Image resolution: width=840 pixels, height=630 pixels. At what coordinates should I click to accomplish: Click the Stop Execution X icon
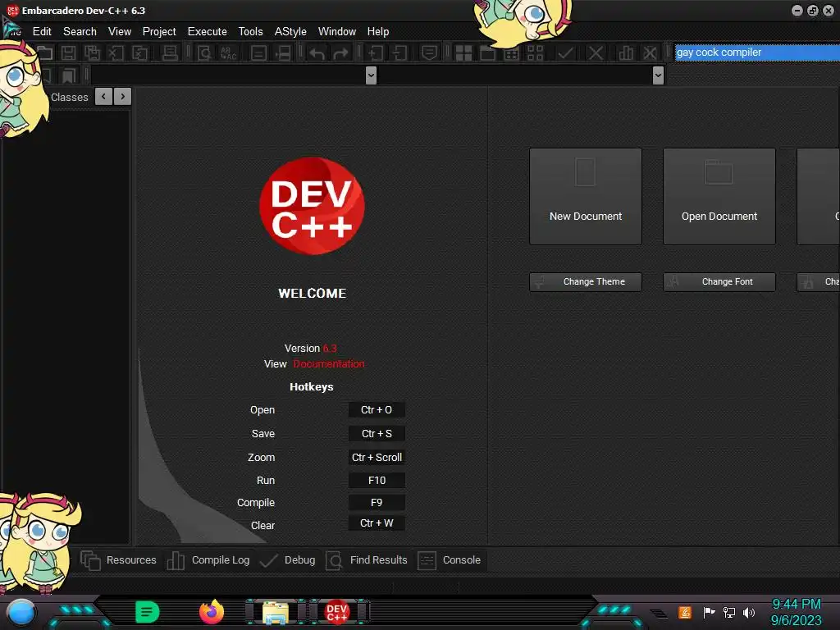[596, 52]
